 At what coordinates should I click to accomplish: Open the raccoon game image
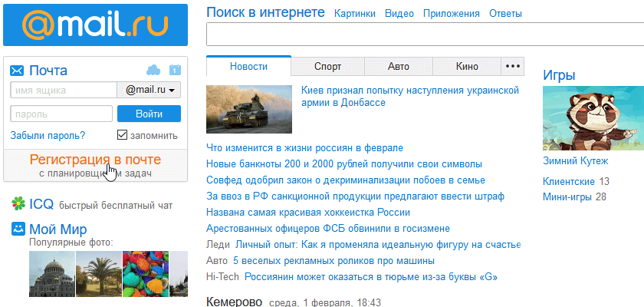(593, 118)
